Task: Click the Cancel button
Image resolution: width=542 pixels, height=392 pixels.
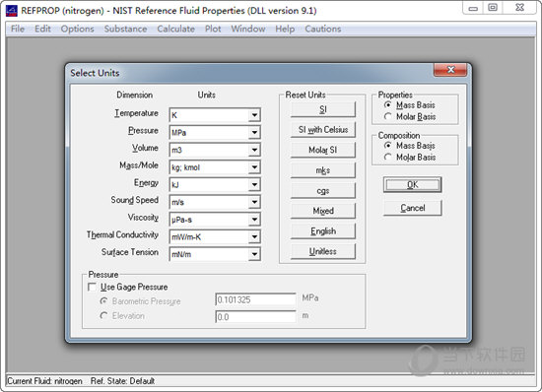Action: 412,208
